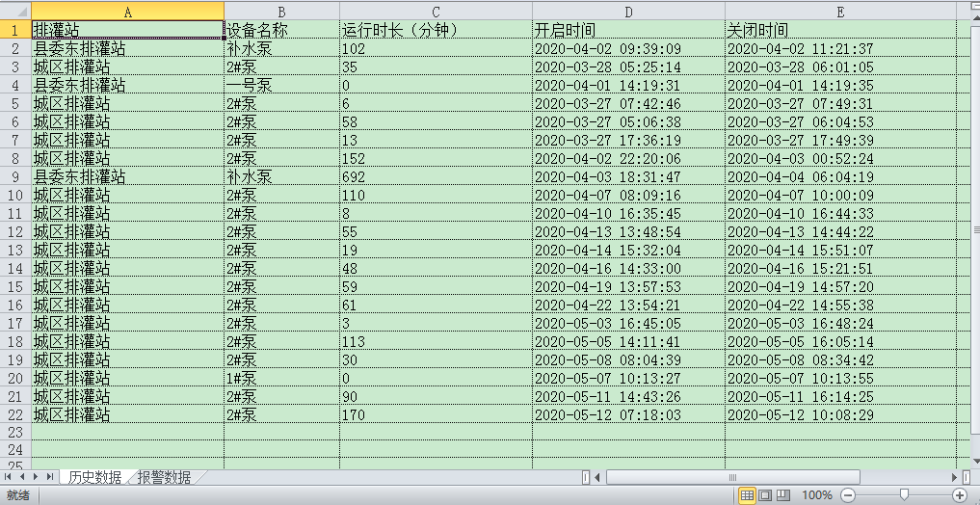The height and width of the screenshot is (505, 980).
Task: Adjust the zoom slider handle
Action: 903,495
